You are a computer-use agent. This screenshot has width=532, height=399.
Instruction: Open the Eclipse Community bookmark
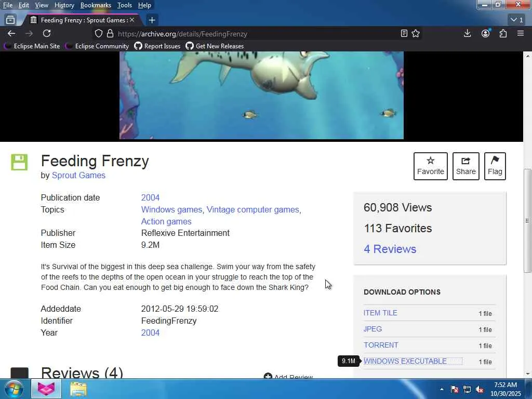tap(97, 46)
